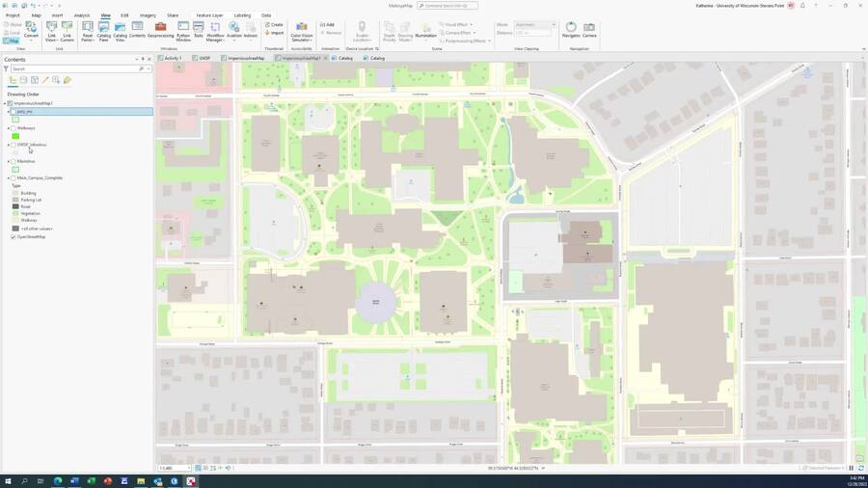
Task: Open the Catalog View
Action: pos(121,32)
